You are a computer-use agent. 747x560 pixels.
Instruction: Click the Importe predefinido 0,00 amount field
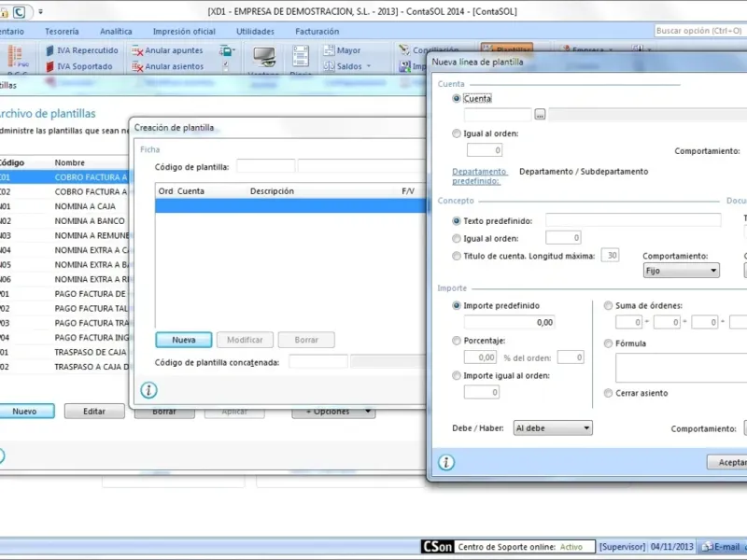[x=509, y=322]
